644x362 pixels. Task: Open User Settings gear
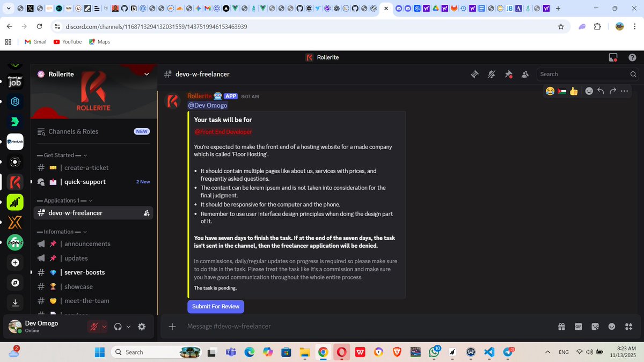[x=142, y=327]
